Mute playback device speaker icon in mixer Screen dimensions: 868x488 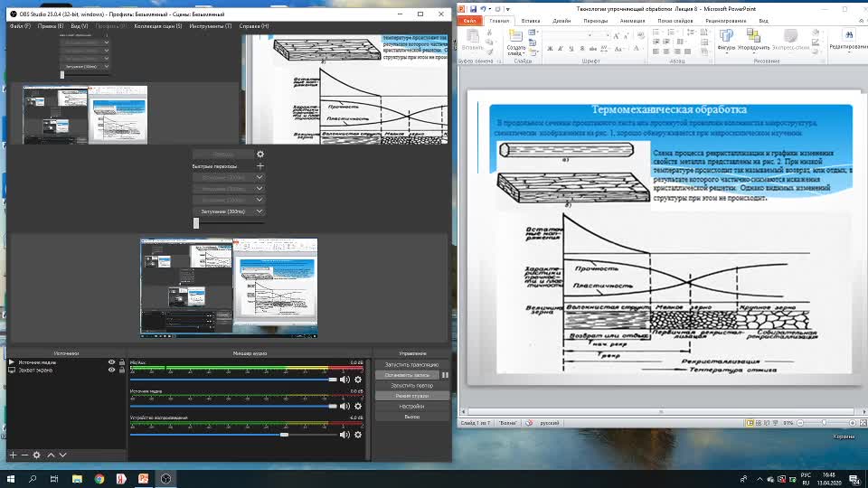pos(344,435)
